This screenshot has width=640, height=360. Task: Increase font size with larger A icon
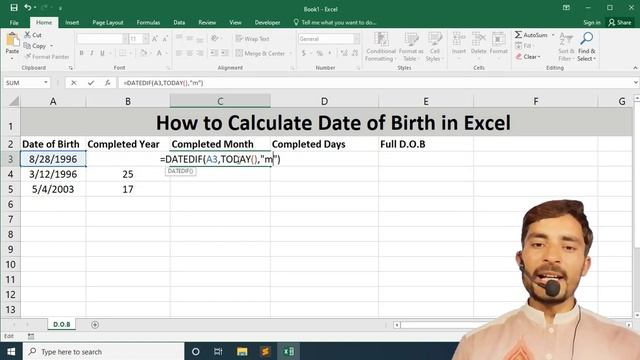coord(155,39)
